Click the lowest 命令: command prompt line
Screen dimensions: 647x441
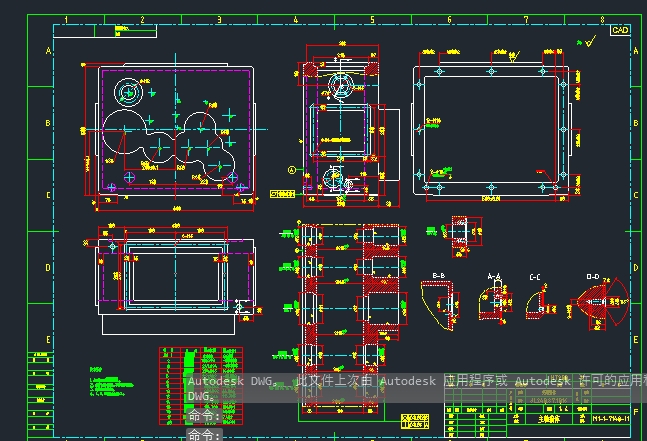(x=205, y=434)
